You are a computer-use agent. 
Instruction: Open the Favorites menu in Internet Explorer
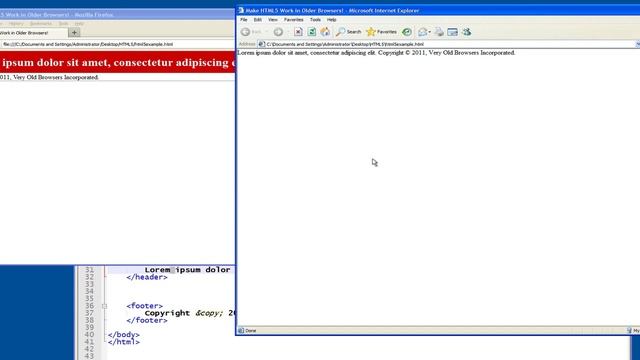pyautogui.click(x=293, y=20)
